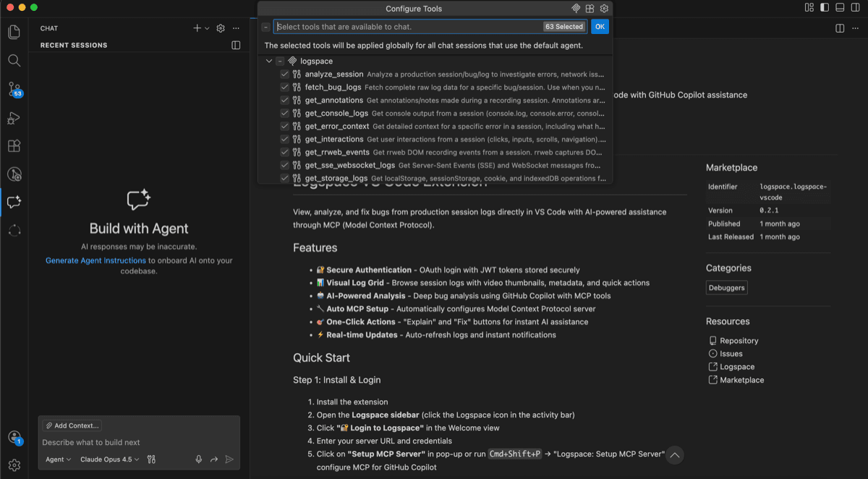Uncheck the get_annotations tool checkbox
Image resolution: width=868 pixels, height=479 pixels.
pos(285,100)
